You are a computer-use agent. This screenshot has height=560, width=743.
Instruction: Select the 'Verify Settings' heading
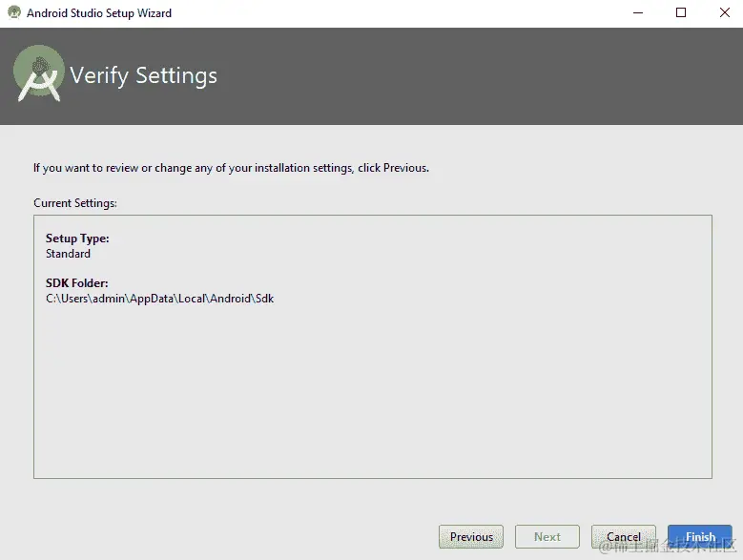pyautogui.click(x=144, y=75)
